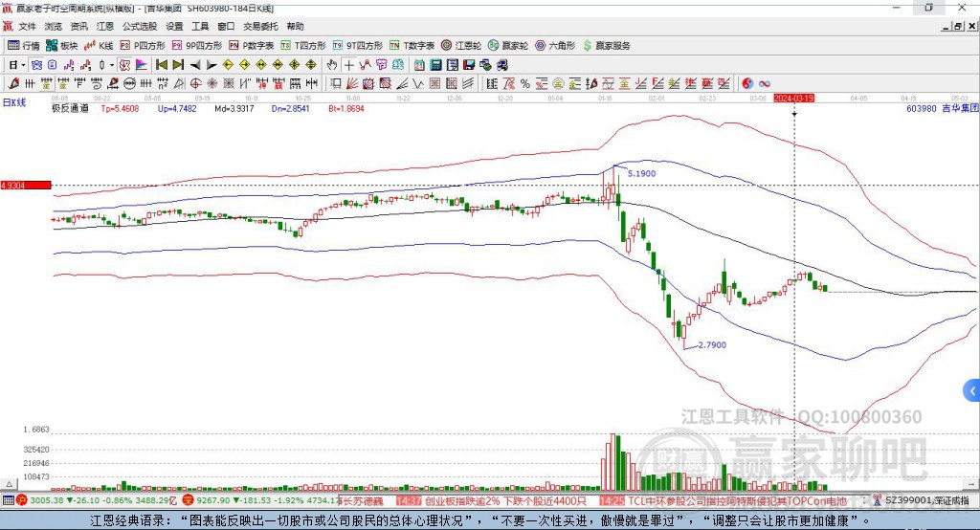This screenshot has height=530, width=980.
Task: Open the T四方形 tool
Action: click(x=303, y=46)
